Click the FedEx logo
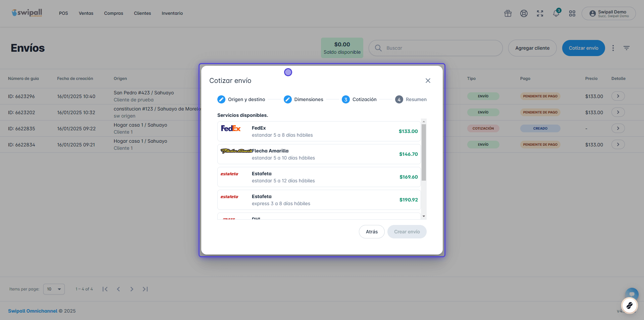Viewport: 644px width, 320px height. point(231,128)
